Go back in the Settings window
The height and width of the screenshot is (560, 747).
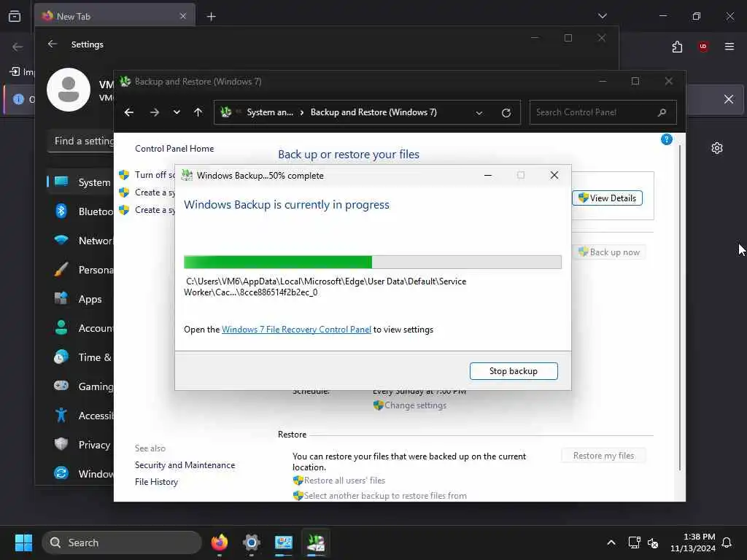[x=53, y=44]
